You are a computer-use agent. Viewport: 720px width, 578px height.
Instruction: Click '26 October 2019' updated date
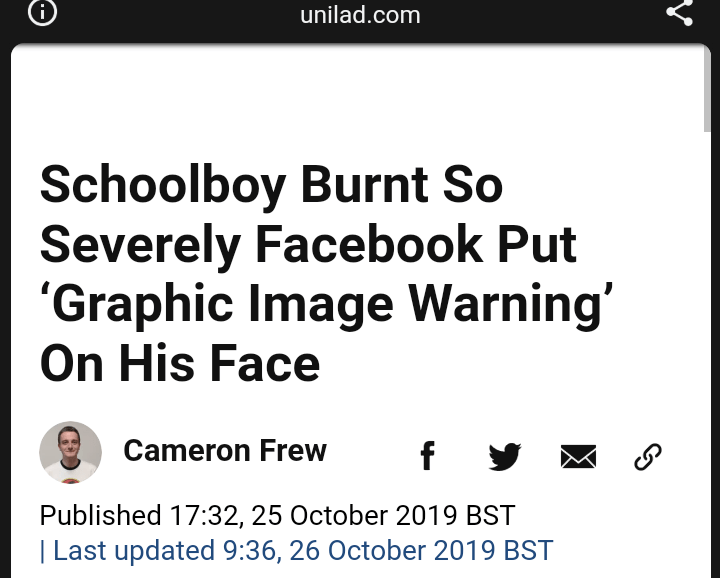tap(412, 551)
